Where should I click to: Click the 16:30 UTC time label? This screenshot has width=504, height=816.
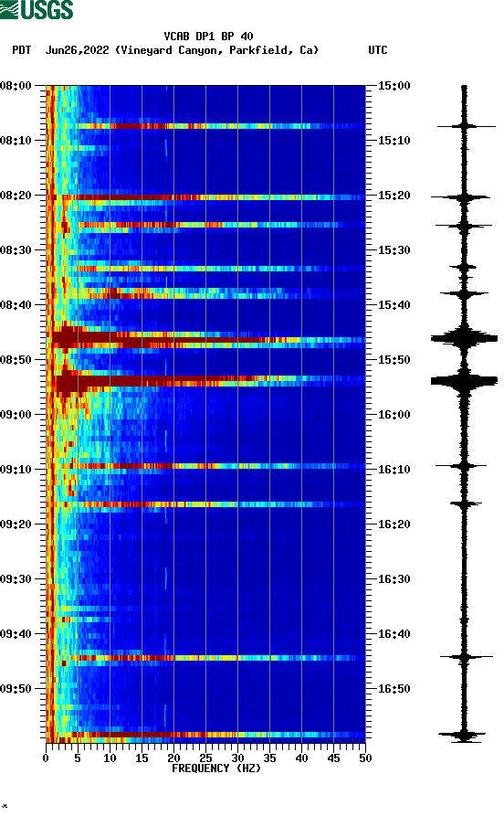pyautogui.click(x=394, y=579)
